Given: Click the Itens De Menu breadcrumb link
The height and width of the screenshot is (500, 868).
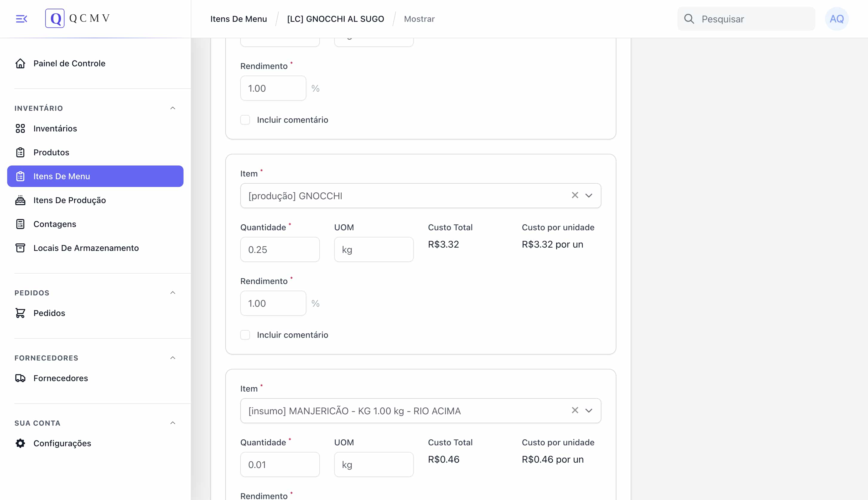Looking at the screenshot, I should pos(239,19).
